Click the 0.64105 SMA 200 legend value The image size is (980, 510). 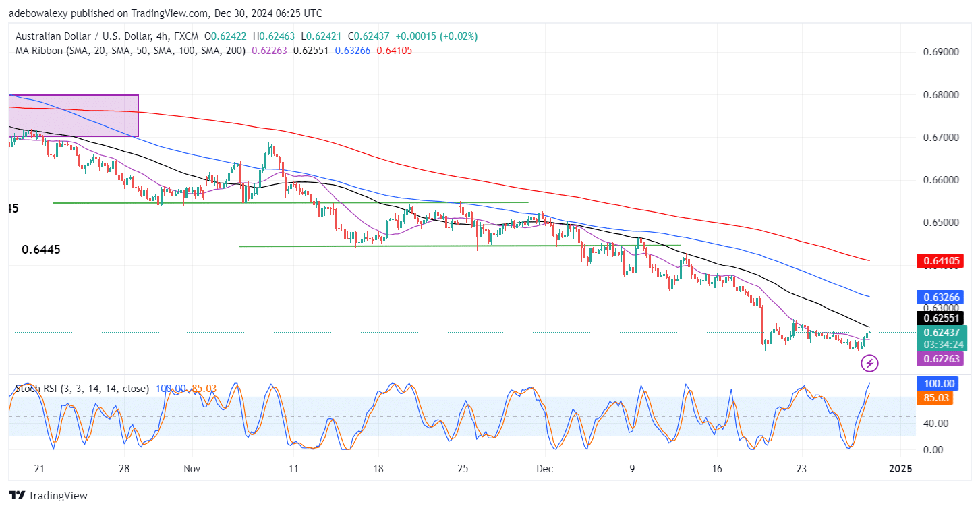394,50
